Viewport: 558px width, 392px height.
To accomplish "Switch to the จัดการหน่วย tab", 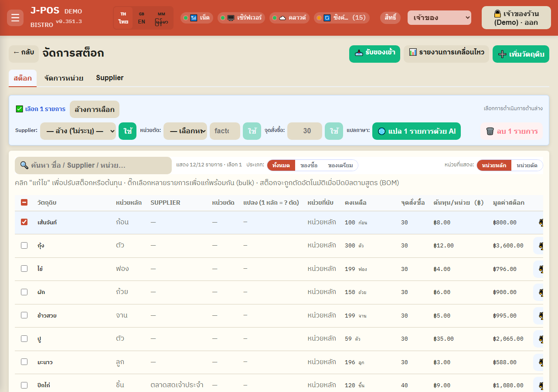I will point(64,78).
